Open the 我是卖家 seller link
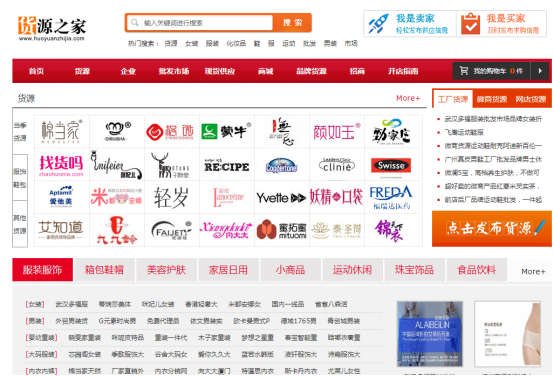Screen dimensions: 554x376 click(411, 24)
